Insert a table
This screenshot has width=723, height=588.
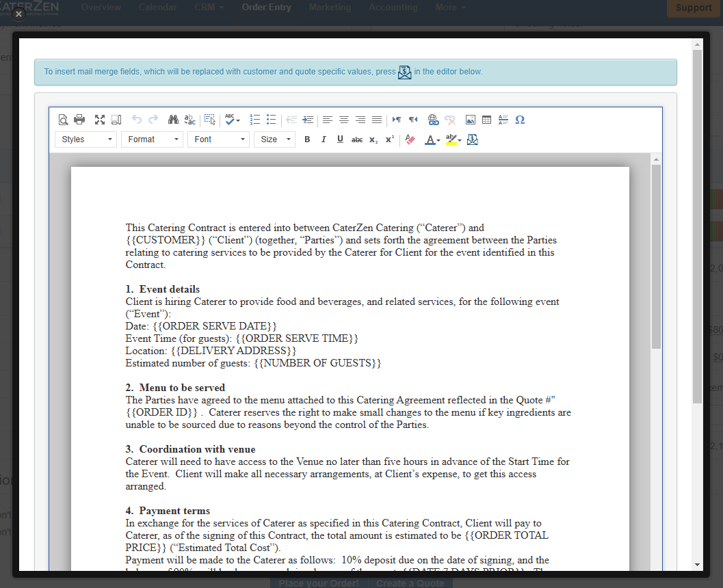coord(486,120)
